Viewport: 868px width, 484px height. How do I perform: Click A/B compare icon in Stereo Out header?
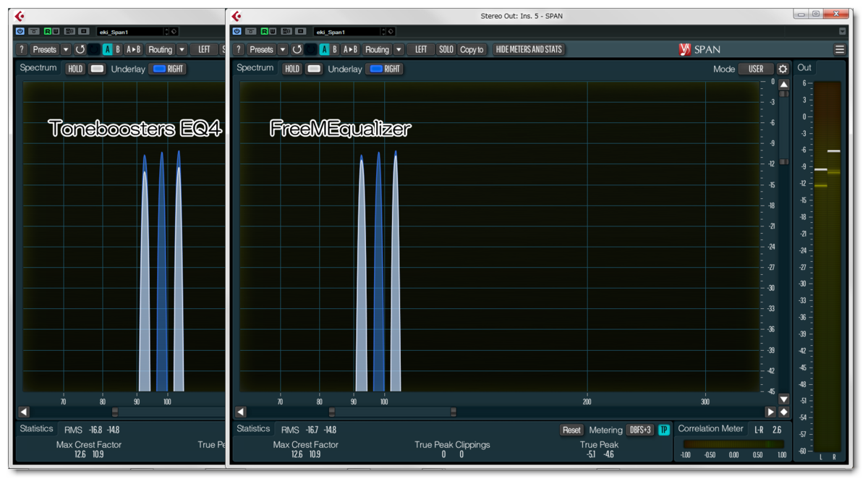point(286,32)
